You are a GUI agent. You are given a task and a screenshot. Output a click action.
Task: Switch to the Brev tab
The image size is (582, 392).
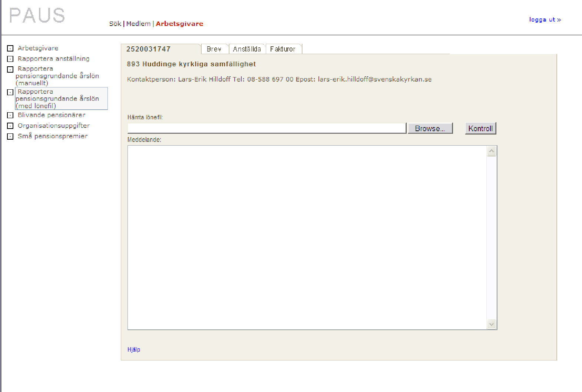tap(214, 49)
